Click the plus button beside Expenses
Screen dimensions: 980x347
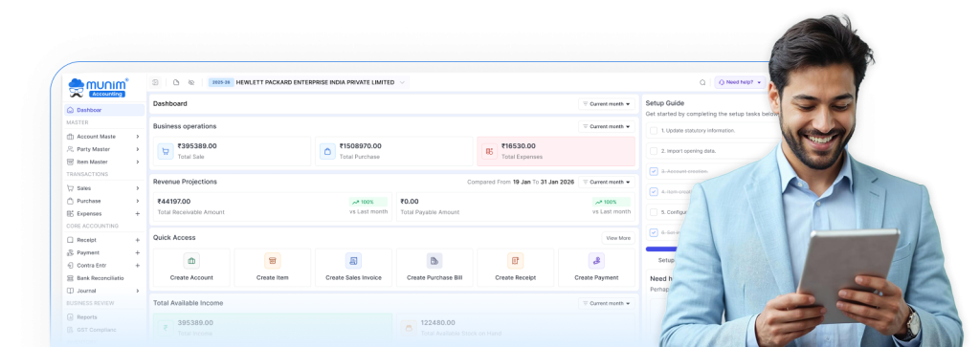coord(138,213)
